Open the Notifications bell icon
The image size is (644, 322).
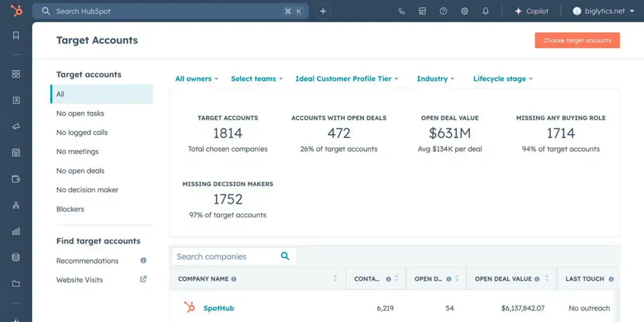click(485, 11)
